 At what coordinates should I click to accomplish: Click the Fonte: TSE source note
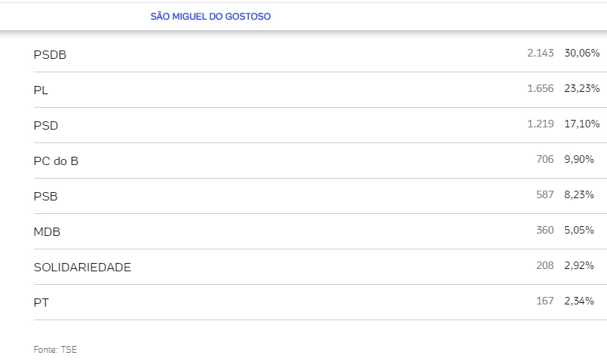click(55, 350)
